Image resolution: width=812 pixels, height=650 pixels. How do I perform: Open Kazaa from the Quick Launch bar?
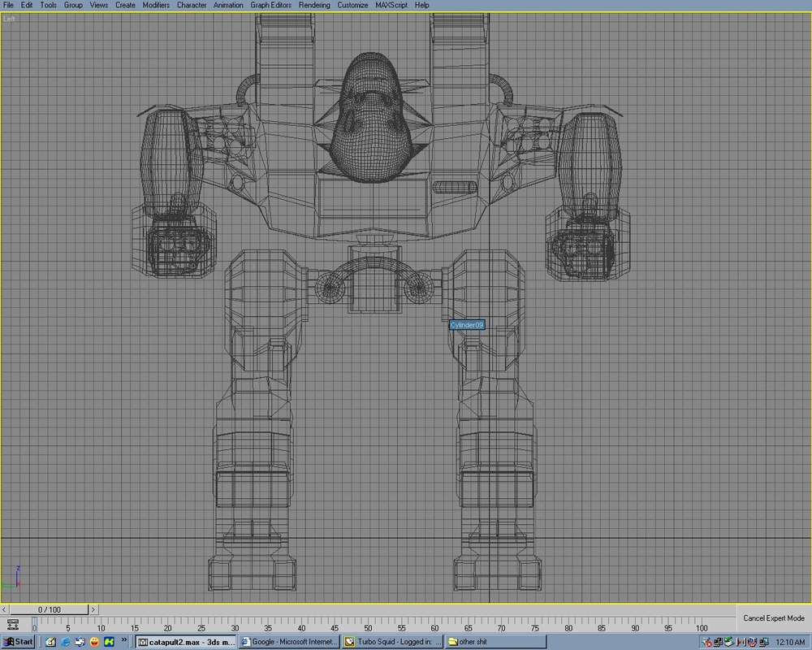pos(108,641)
